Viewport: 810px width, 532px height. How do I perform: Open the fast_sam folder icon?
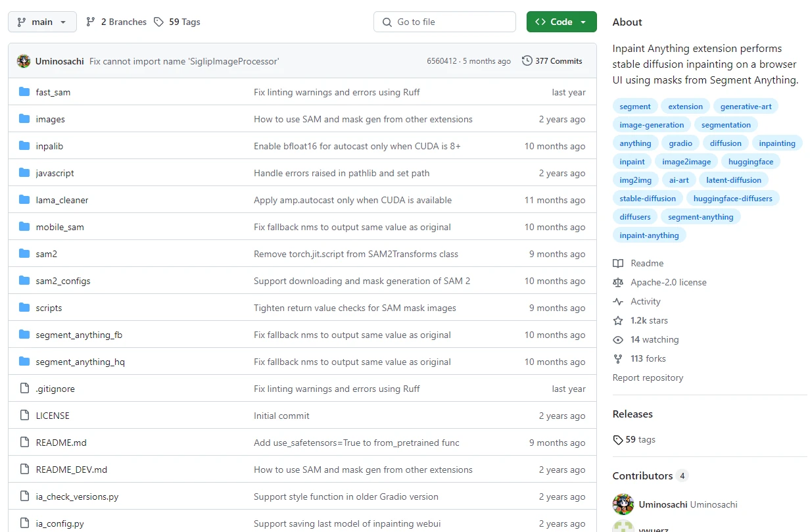point(24,92)
